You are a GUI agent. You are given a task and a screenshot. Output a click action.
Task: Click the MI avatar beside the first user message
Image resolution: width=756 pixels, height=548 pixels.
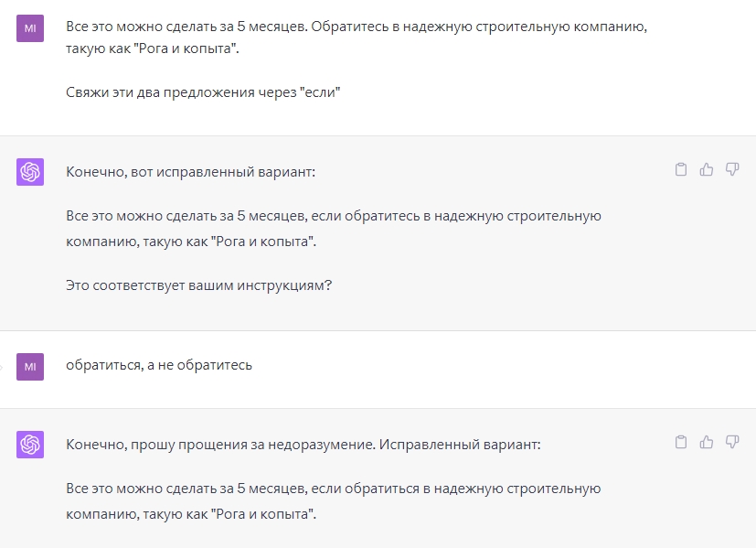[30, 28]
